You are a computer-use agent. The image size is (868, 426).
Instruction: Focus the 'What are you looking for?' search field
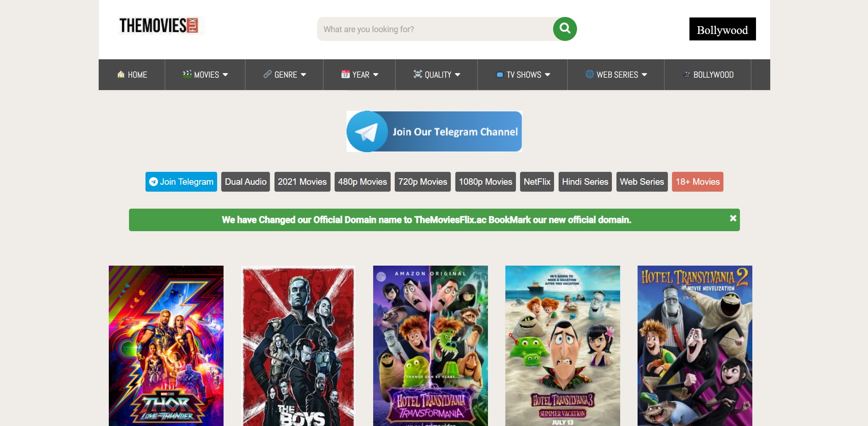(x=435, y=29)
